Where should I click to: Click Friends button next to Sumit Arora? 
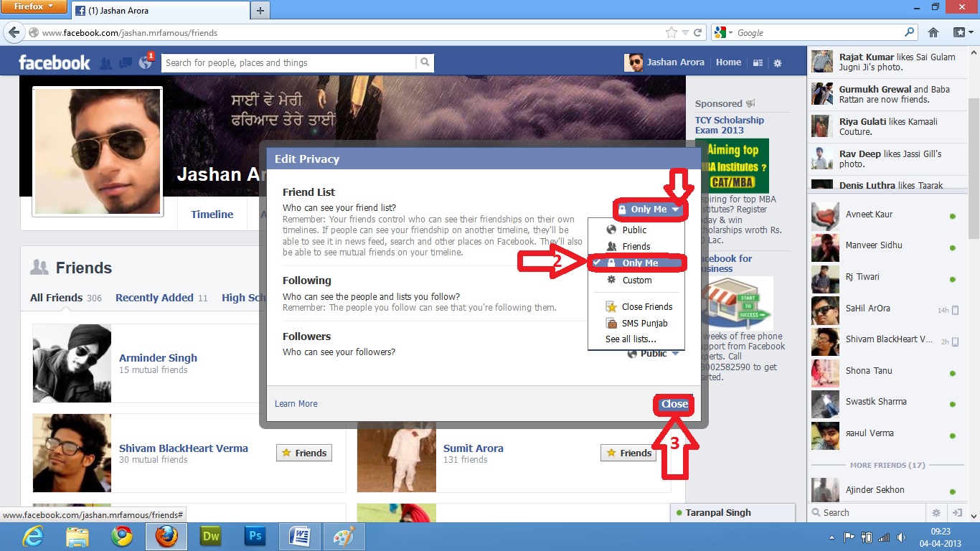pos(628,453)
